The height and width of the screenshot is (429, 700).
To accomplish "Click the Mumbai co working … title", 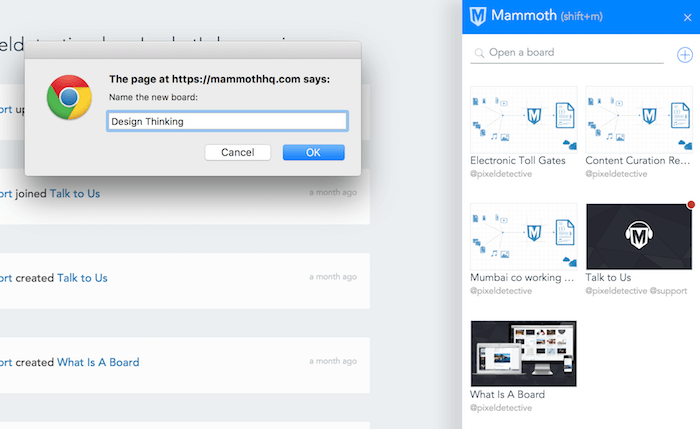I will [522, 277].
